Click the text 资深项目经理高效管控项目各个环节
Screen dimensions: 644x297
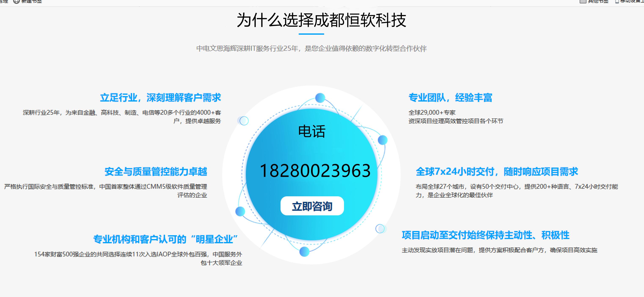(x=456, y=121)
